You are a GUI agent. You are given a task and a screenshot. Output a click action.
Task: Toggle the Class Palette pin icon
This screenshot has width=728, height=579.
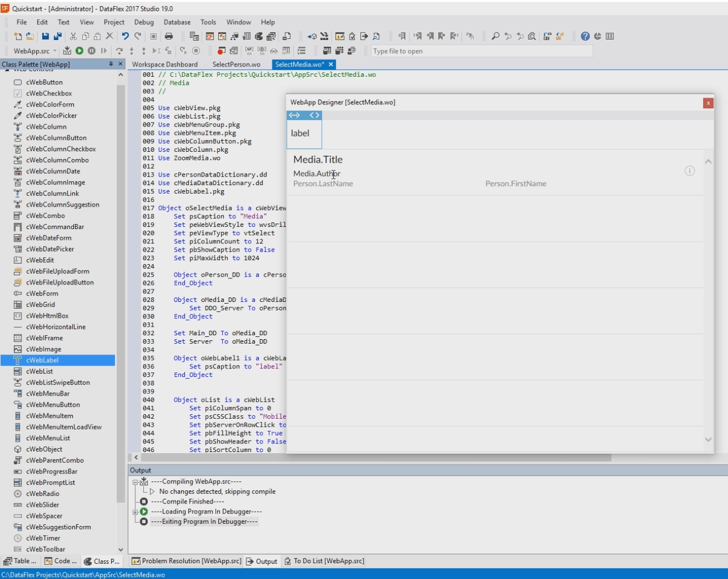(x=111, y=64)
